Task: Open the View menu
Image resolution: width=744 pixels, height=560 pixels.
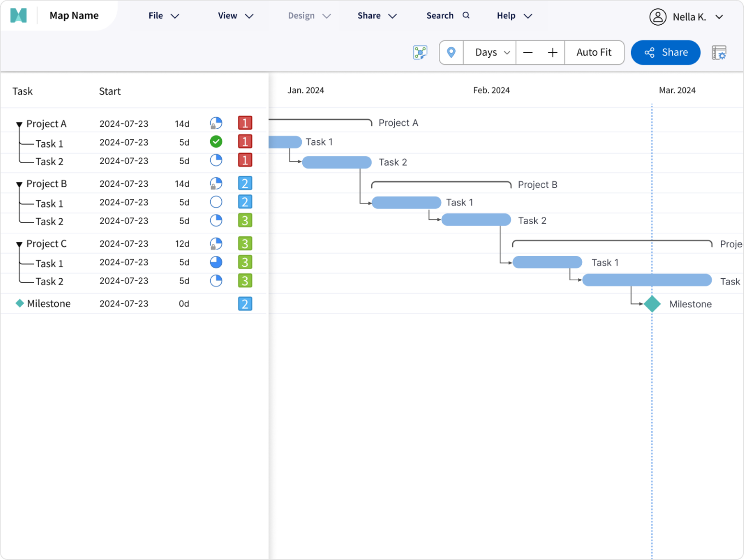Action: [x=235, y=15]
